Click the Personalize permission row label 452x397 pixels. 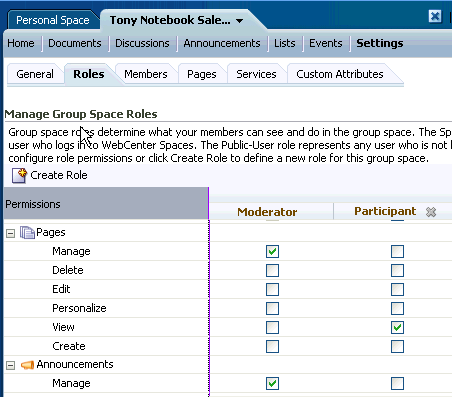[x=79, y=308]
